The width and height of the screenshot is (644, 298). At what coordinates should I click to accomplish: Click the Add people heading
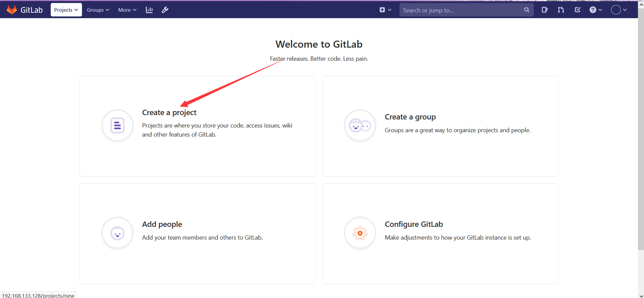click(162, 224)
